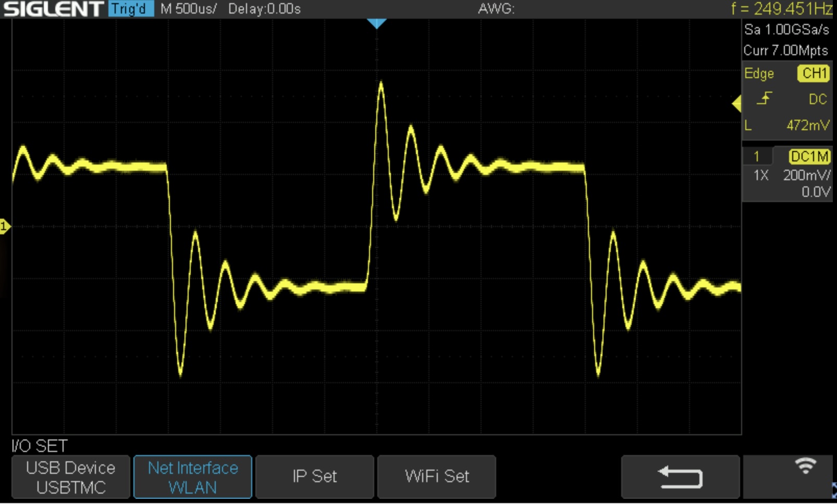Toggle the DC1M coupling badge
Screen dimensions: 837x504
[x=809, y=156]
